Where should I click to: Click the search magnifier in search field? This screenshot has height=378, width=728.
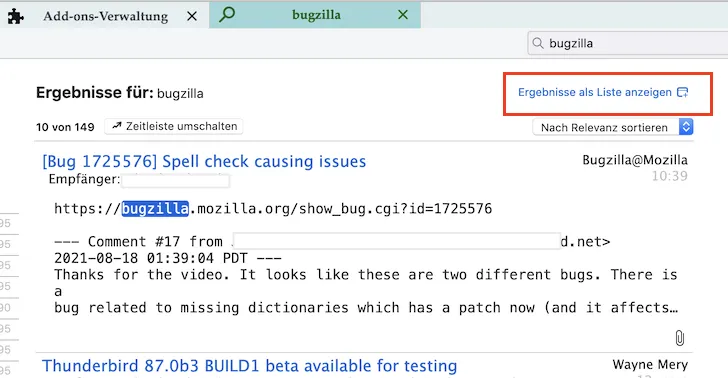tap(538, 43)
